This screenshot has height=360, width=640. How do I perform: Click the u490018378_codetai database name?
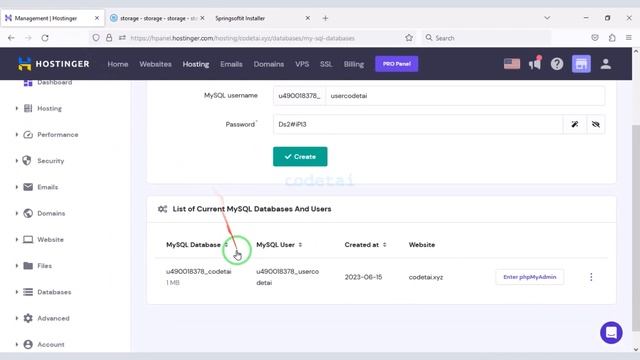[x=199, y=271]
